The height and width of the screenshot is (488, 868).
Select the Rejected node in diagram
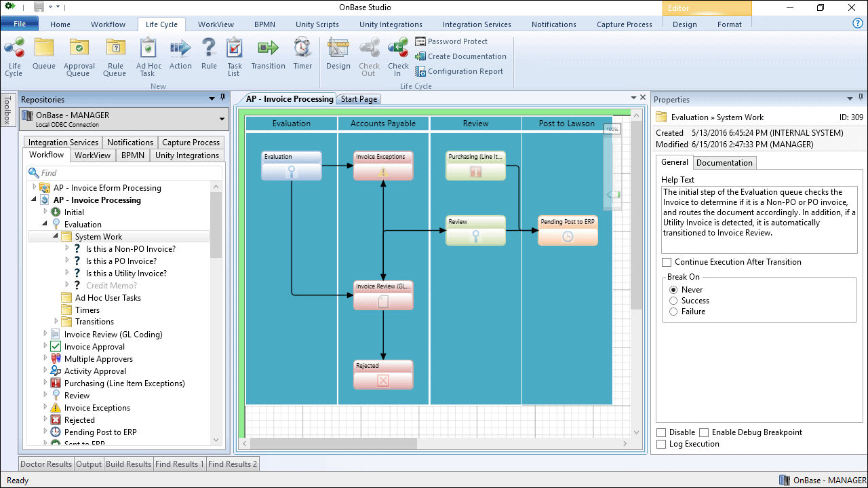click(383, 375)
